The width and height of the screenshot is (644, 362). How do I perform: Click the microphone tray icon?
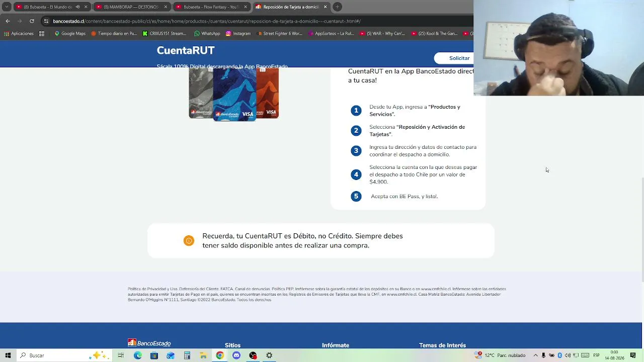[543, 355]
